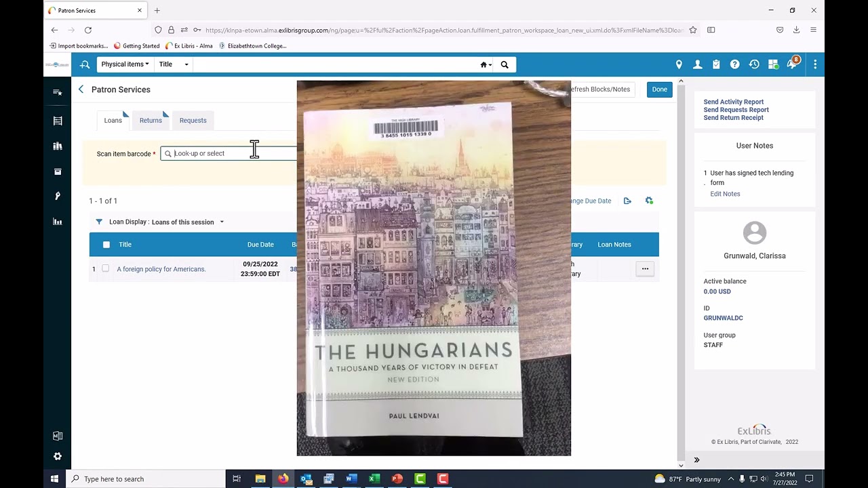Open a new browser tab
The image size is (868, 488).
157,11
